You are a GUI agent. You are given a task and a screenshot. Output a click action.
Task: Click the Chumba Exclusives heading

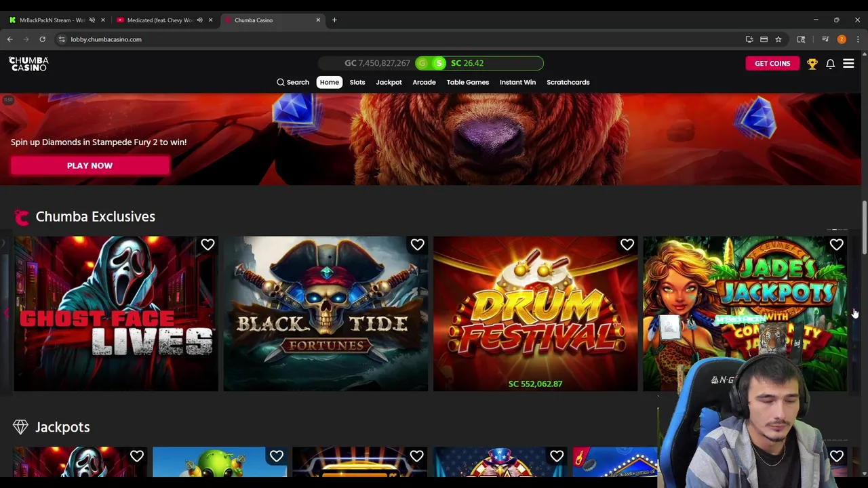[95, 217]
